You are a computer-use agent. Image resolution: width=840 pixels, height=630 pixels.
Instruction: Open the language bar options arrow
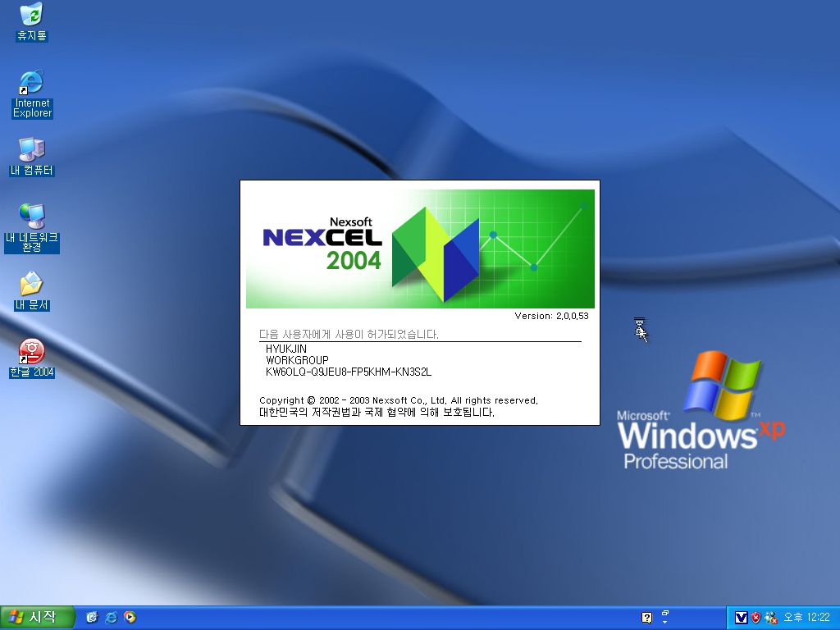coord(664,622)
